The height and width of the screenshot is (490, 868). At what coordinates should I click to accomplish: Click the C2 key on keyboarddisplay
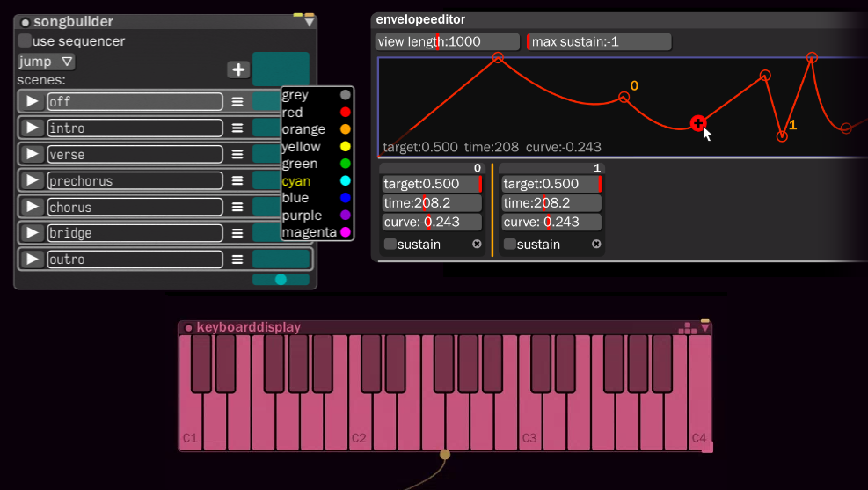click(361, 421)
